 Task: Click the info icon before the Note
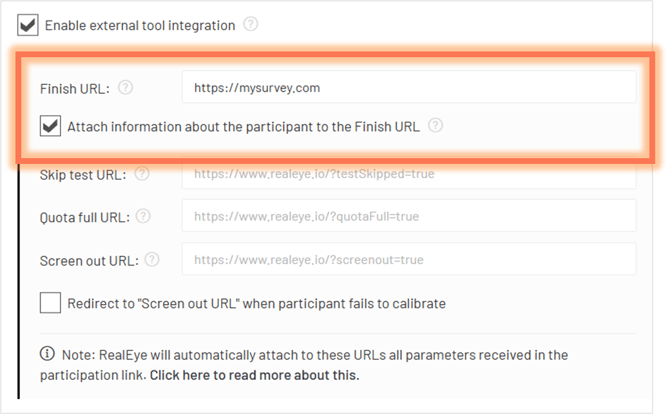tap(47, 354)
